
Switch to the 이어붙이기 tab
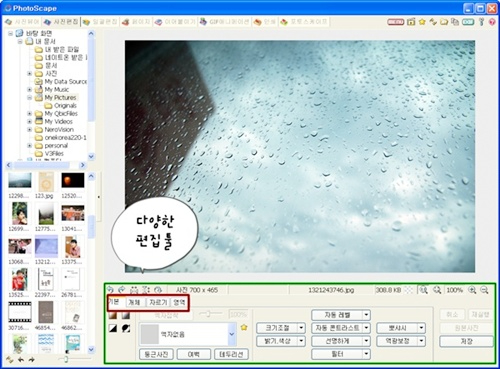[175, 22]
